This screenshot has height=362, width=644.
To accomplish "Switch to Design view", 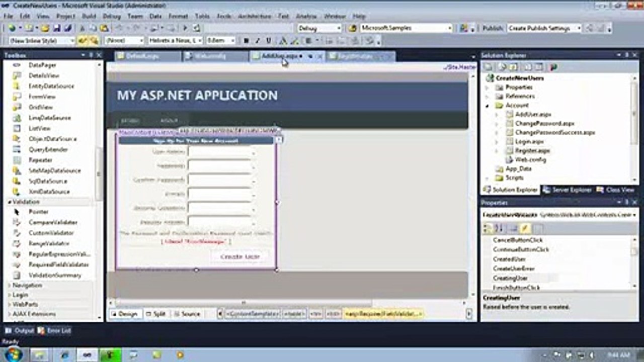I will pos(124,314).
